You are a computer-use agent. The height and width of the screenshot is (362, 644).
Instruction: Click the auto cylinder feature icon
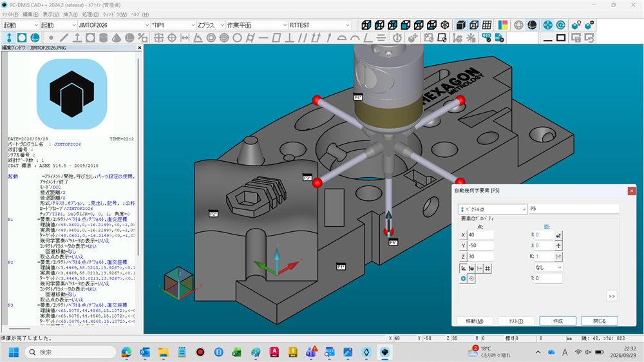(x=104, y=38)
